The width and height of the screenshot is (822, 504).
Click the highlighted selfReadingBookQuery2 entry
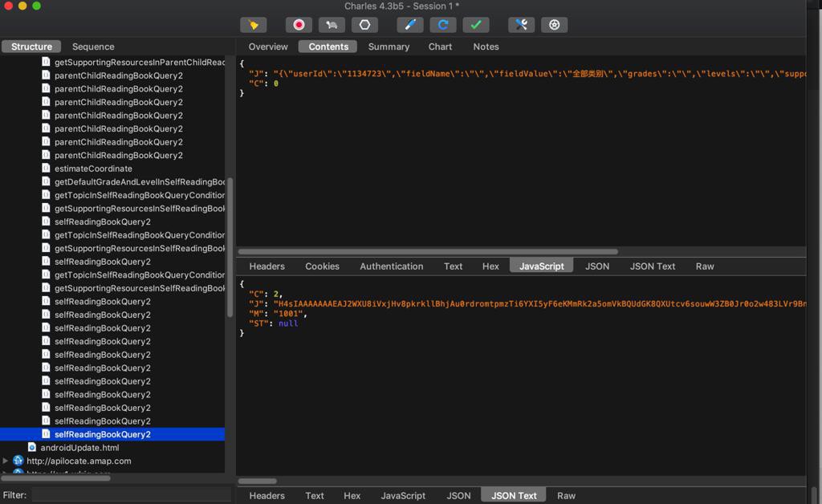coord(102,434)
